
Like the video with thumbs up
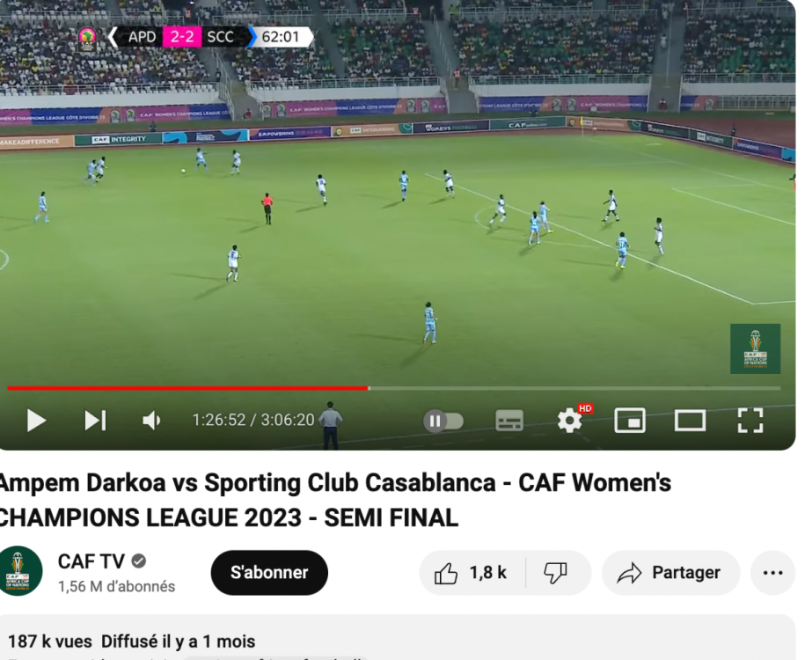472,573
